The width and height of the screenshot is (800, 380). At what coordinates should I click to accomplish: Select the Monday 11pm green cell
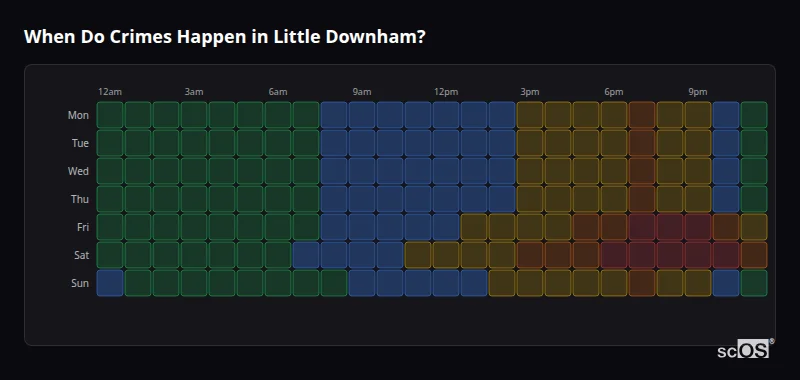click(x=754, y=115)
